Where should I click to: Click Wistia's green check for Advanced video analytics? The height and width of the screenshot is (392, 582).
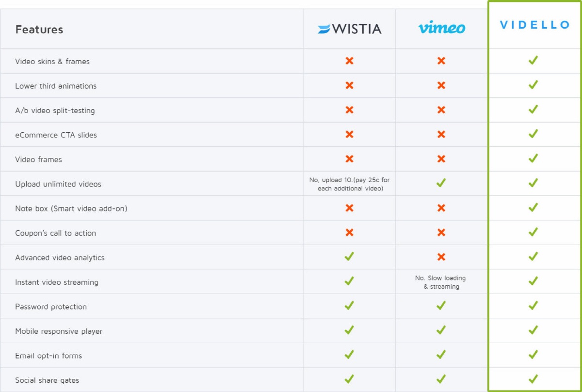349,256
